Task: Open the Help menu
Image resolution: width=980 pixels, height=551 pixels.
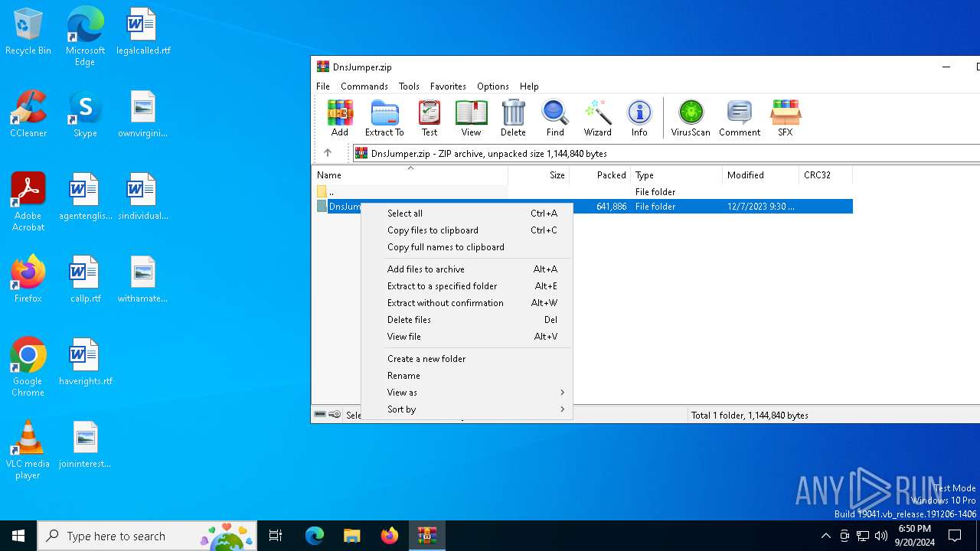Action: 529,86
